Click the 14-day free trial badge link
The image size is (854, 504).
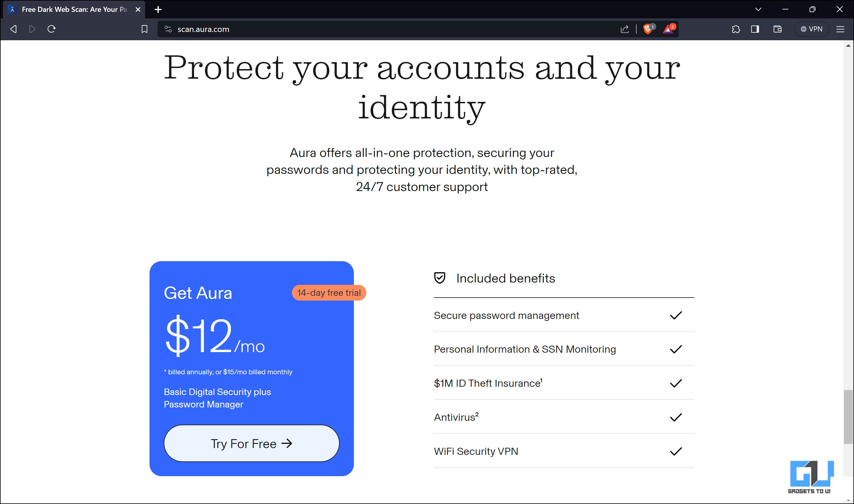pyautogui.click(x=329, y=292)
